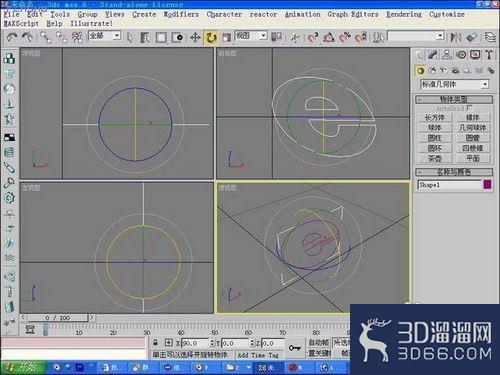The width and height of the screenshot is (500, 375).
Task: Click the Redo arrow in the main toolbar
Action: (27, 37)
